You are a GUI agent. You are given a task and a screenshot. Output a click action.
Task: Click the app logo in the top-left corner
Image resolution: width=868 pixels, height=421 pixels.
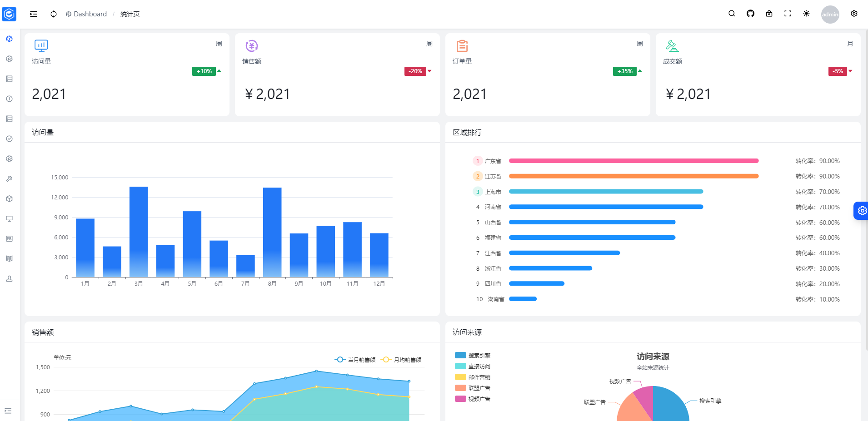[x=9, y=14]
